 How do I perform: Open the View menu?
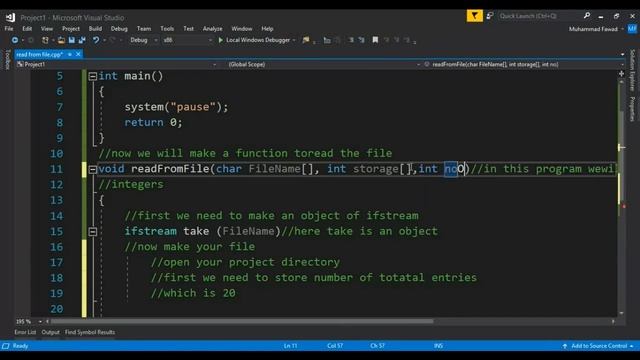pyautogui.click(x=47, y=29)
